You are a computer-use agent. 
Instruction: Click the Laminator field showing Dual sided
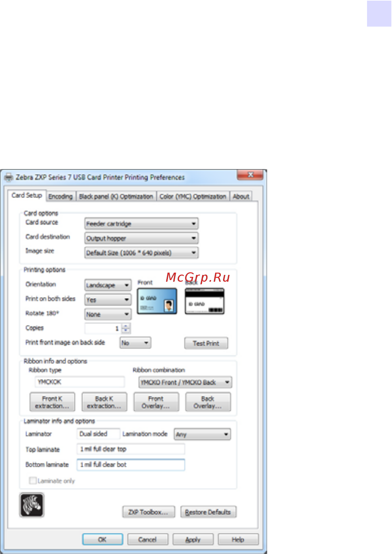[98, 434]
